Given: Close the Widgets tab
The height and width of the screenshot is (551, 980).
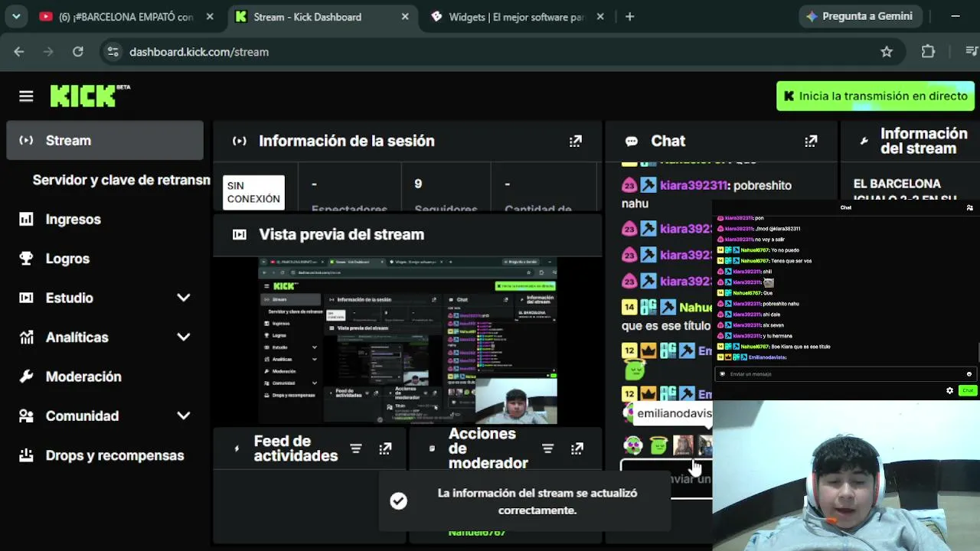Looking at the screenshot, I should pos(600,17).
